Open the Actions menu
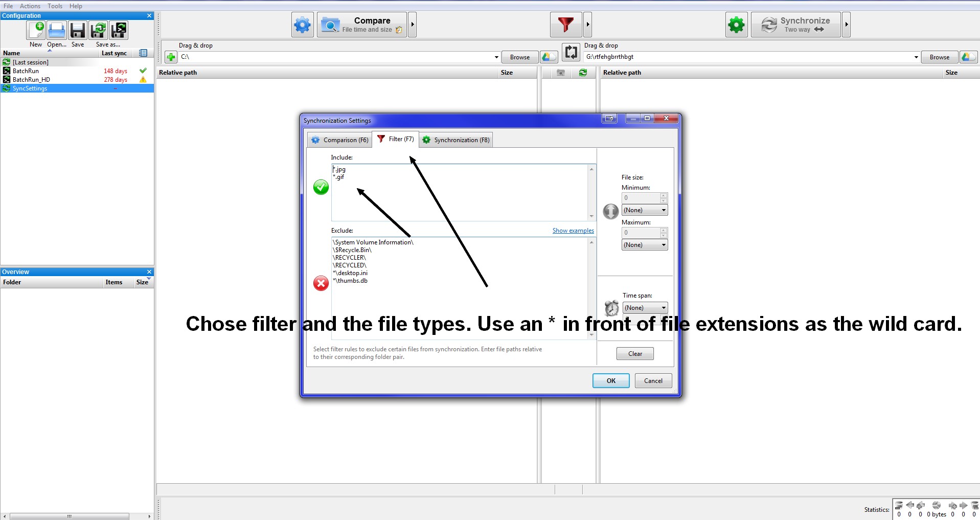The height and width of the screenshot is (520, 980). 30,6
